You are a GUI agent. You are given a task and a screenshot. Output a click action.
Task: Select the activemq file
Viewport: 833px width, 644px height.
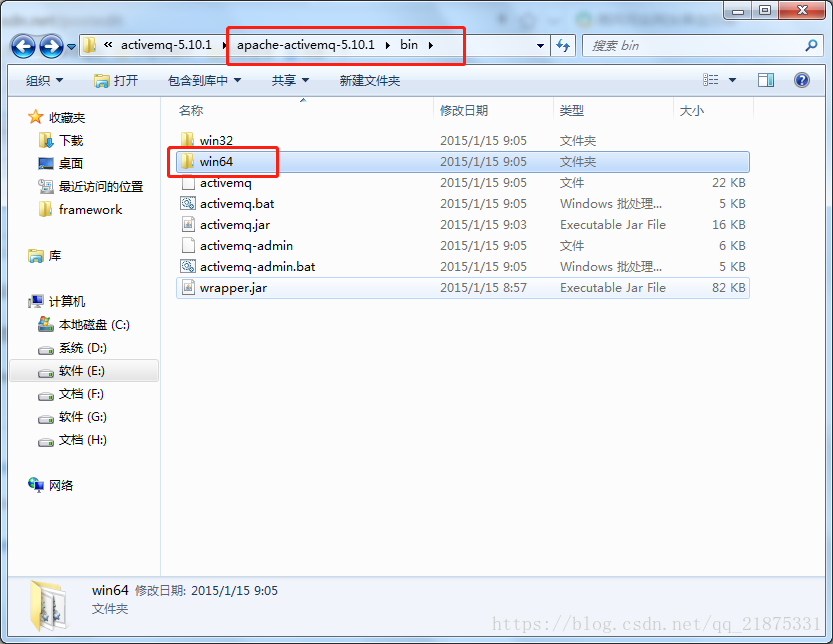(462, 183)
